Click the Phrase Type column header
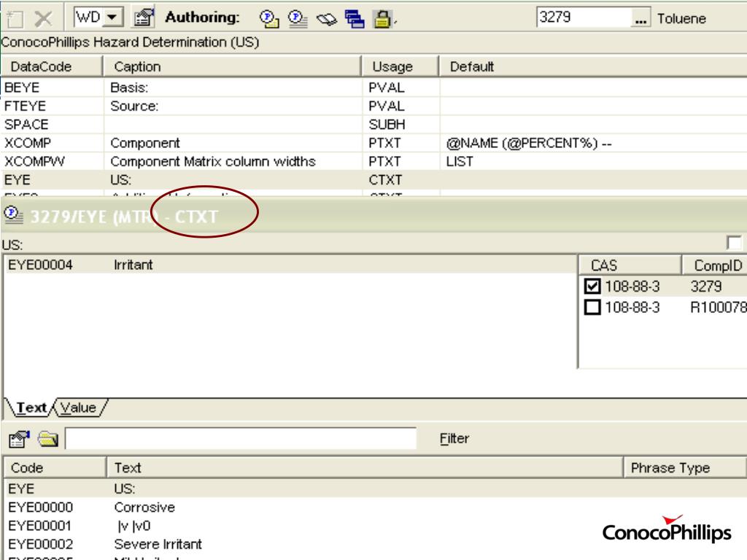The image size is (747, 560). (x=684, y=467)
